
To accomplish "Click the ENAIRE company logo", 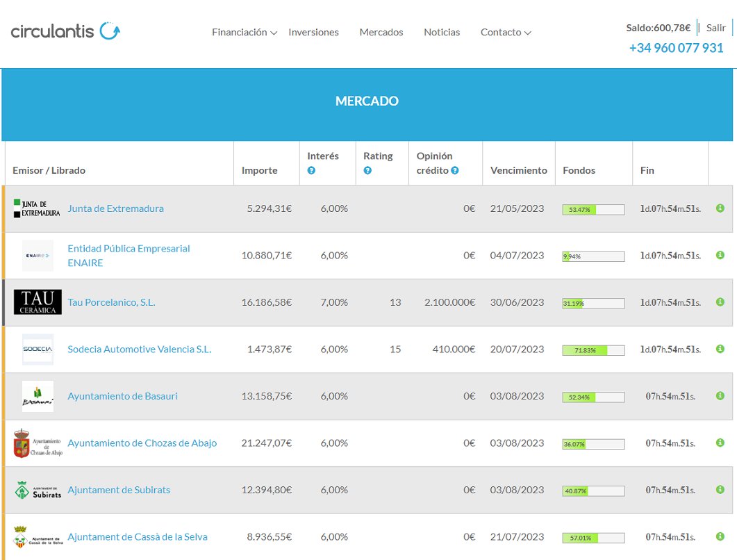I will pyautogui.click(x=38, y=255).
